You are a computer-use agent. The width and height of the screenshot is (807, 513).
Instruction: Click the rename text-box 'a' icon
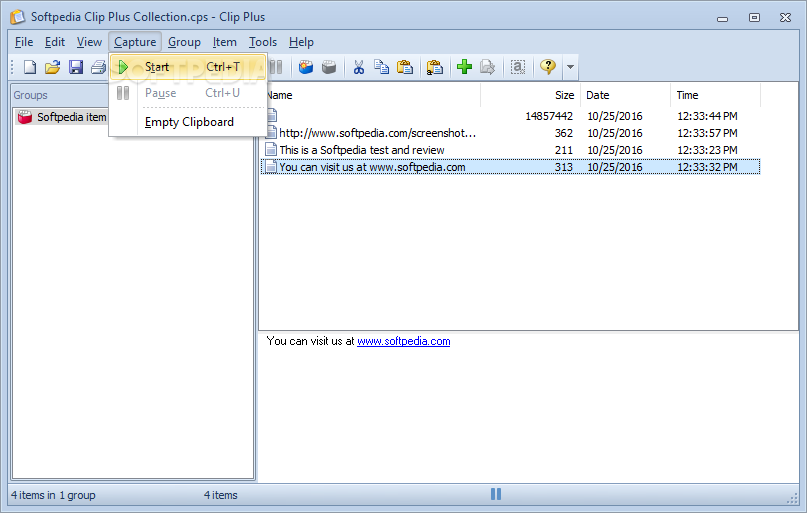click(518, 67)
